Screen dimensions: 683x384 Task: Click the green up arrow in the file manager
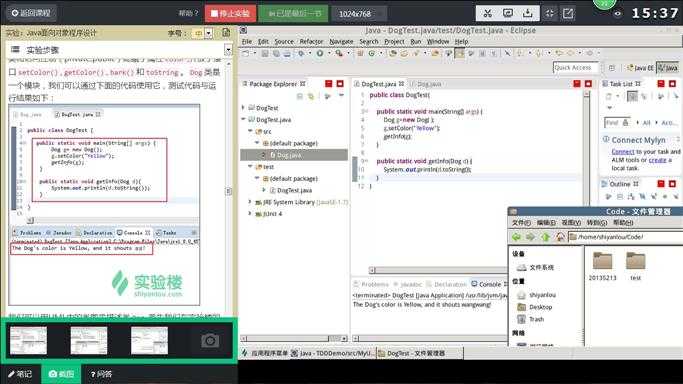545,237
